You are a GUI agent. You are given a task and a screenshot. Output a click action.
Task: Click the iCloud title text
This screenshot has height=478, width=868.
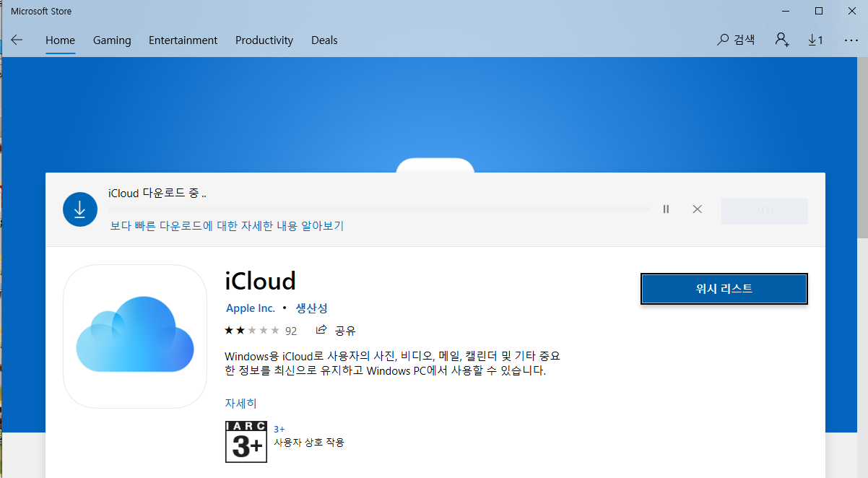(261, 280)
